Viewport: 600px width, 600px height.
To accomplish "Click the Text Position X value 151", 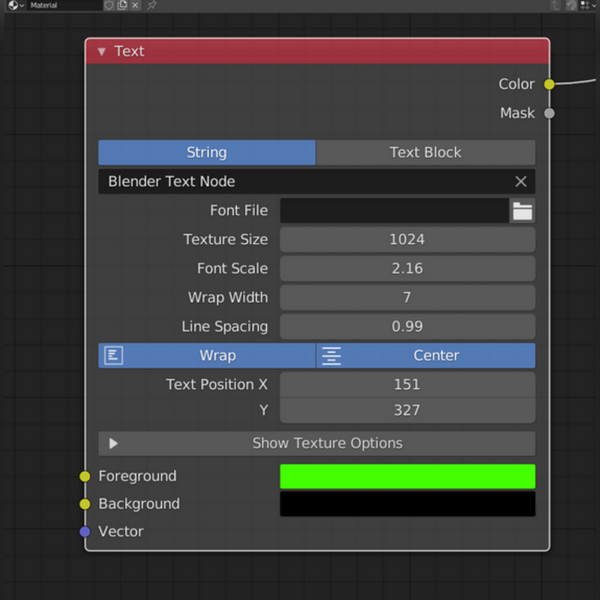I will (x=408, y=384).
